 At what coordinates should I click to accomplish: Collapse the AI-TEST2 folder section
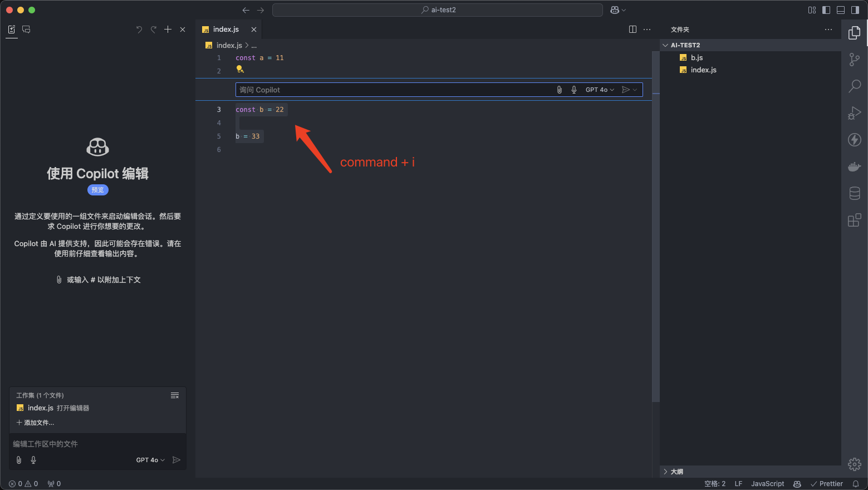(751, 45)
